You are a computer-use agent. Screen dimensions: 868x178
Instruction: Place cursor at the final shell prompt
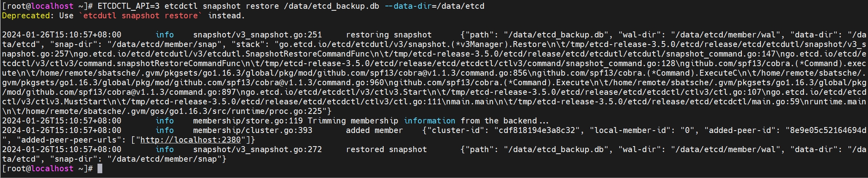(x=100, y=168)
